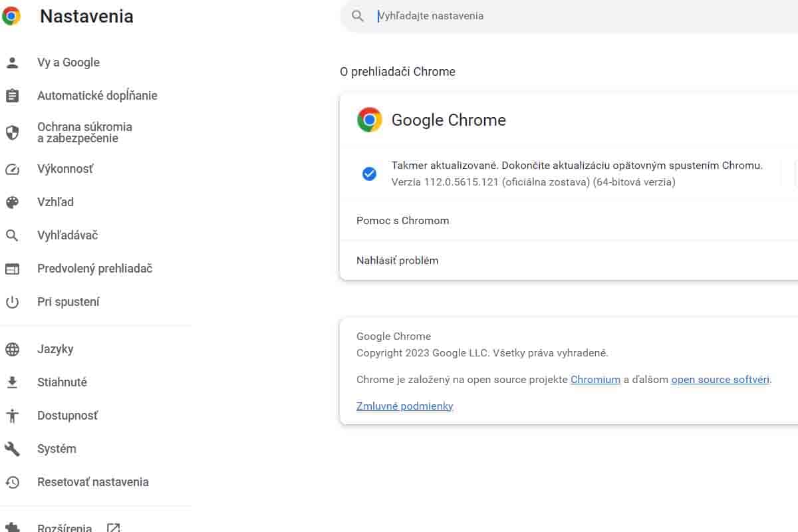The image size is (798, 532).
Task: Follow the Chromium hyperlink
Action: pyautogui.click(x=595, y=380)
